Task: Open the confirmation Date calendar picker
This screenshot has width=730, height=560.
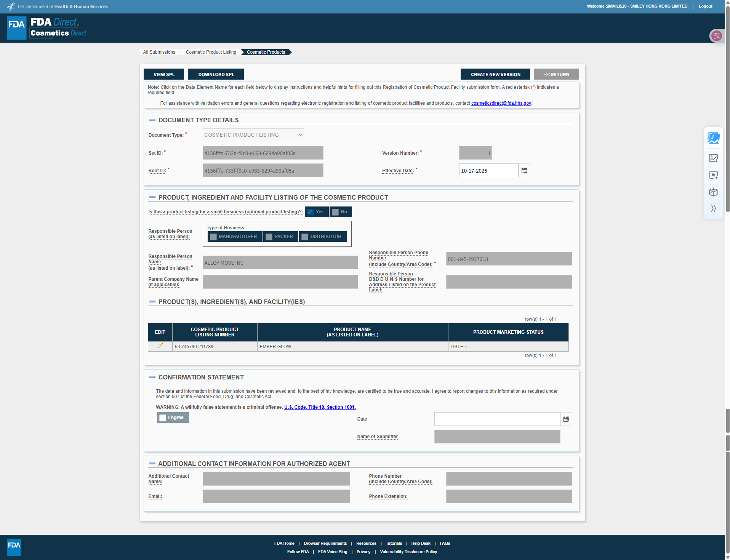Action: click(x=566, y=419)
